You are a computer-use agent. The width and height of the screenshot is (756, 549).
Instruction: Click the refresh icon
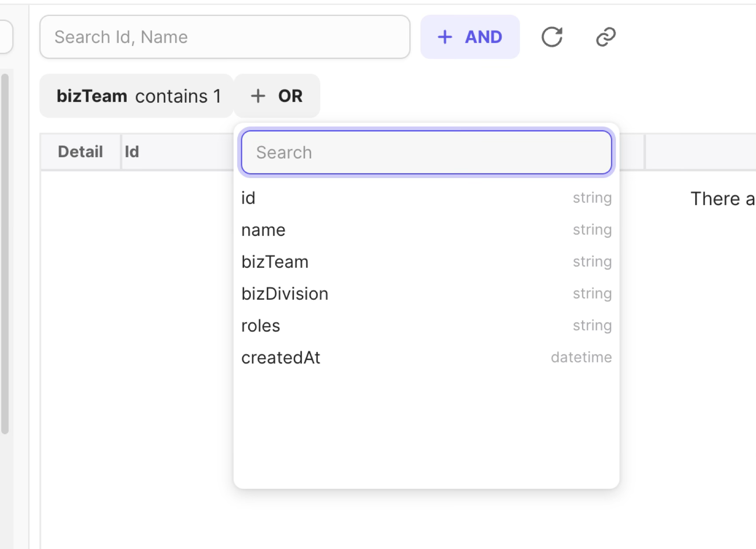click(x=552, y=37)
